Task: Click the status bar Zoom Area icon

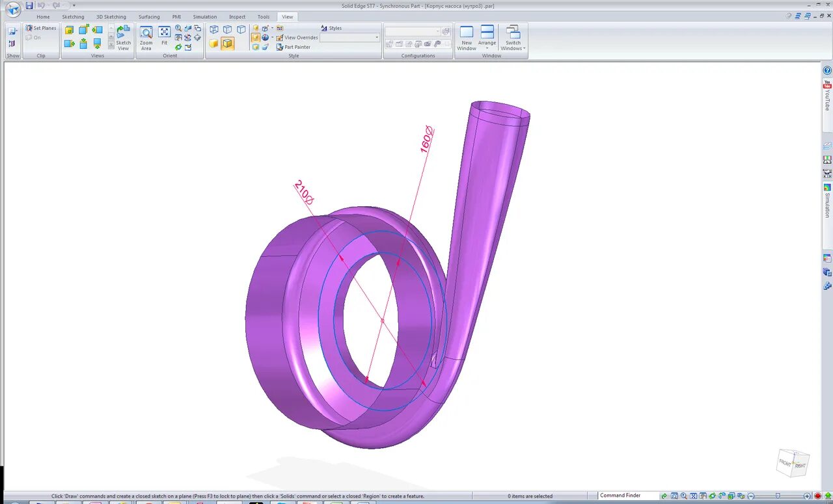Action: 674,496
